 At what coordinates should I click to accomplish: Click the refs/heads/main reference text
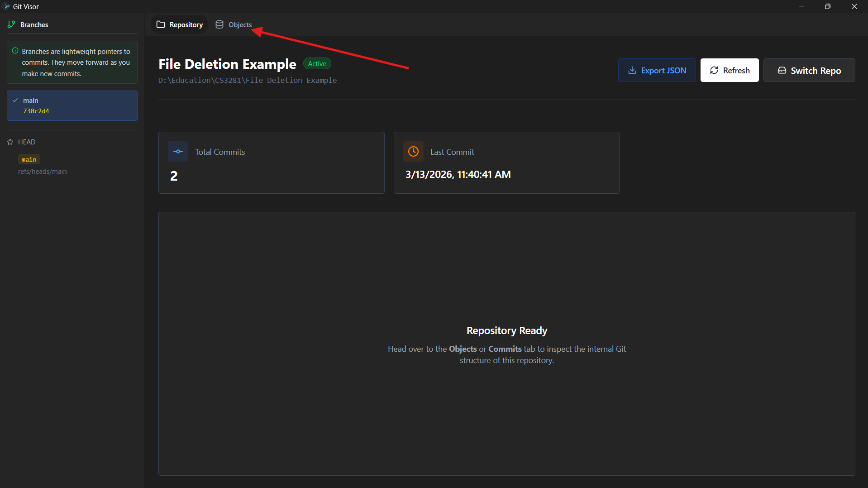[43, 172]
